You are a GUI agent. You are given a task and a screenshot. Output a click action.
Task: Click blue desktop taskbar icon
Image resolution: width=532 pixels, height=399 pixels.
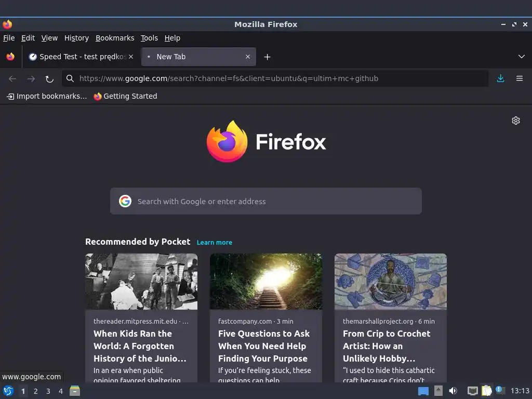(x=423, y=391)
